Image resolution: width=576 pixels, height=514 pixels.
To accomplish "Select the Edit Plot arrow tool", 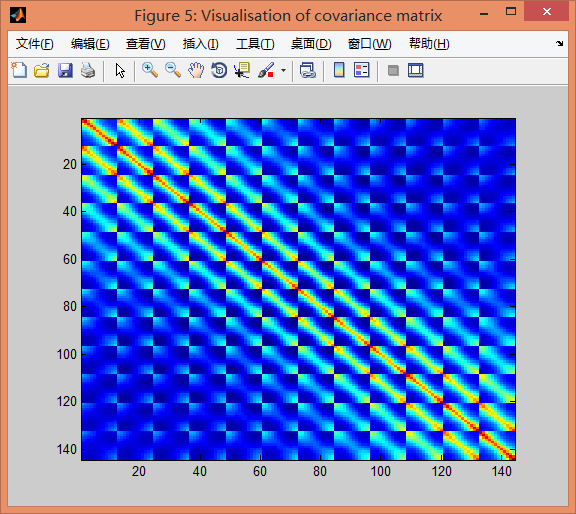I will point(120,70).
